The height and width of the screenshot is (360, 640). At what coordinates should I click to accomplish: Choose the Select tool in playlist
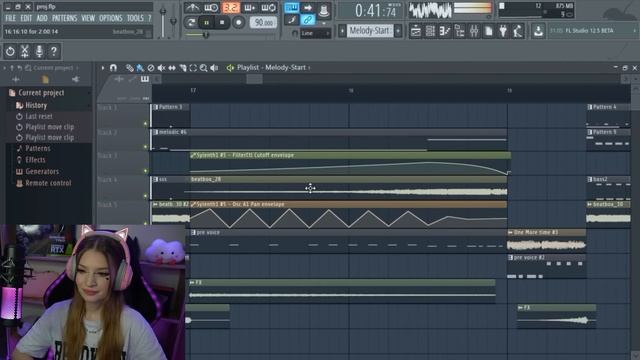click(x=193, y=68)
